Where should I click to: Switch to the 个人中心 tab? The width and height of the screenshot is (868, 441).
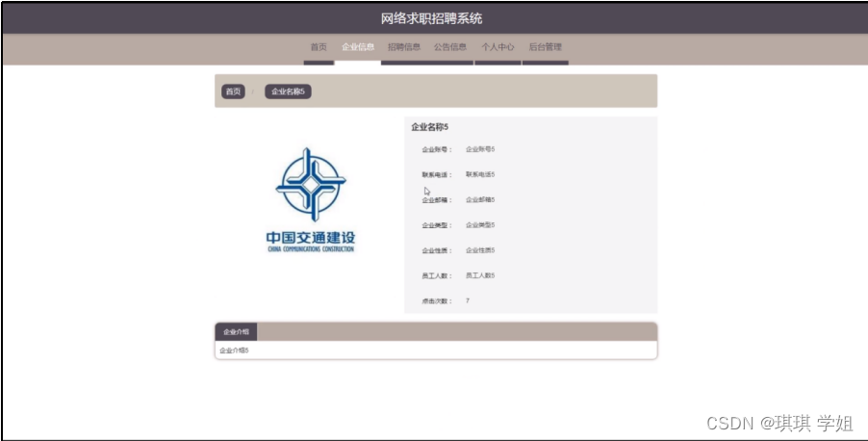(498, 47)
